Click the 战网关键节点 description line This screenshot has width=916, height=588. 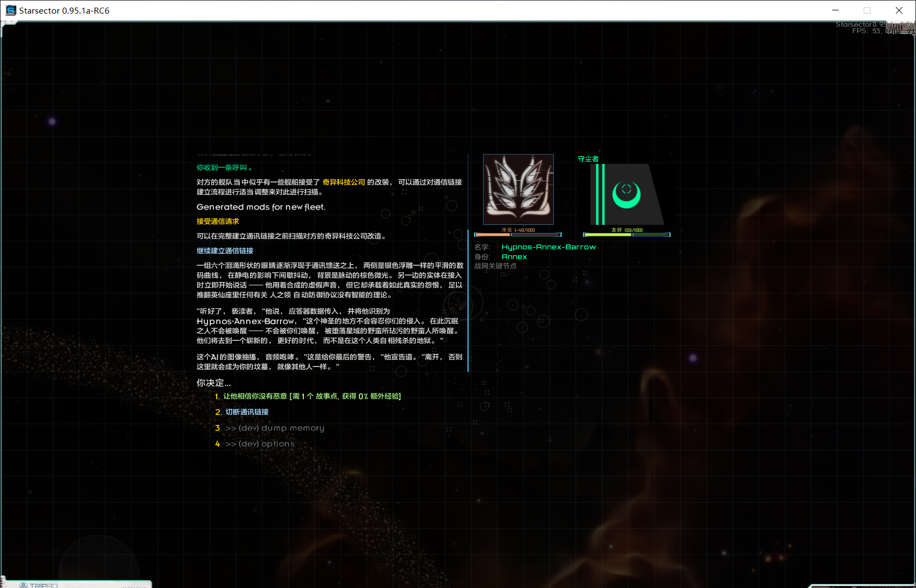point(496,266)
